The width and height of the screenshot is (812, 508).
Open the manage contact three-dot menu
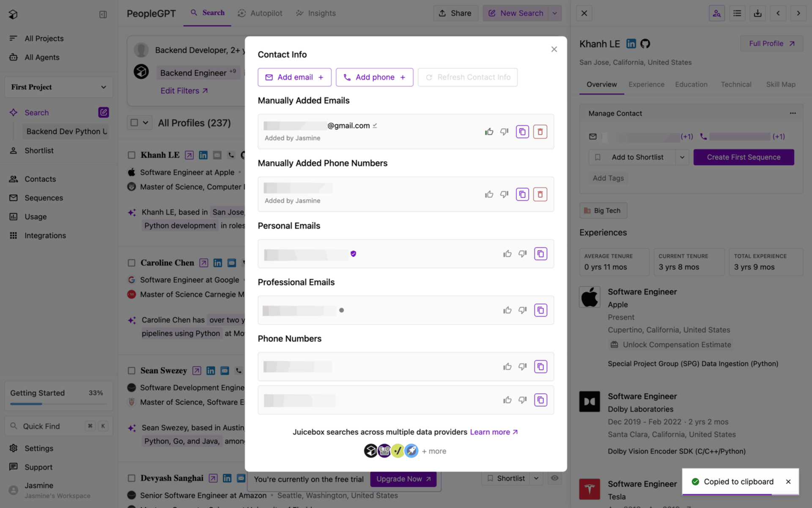(x=793, y=113)
